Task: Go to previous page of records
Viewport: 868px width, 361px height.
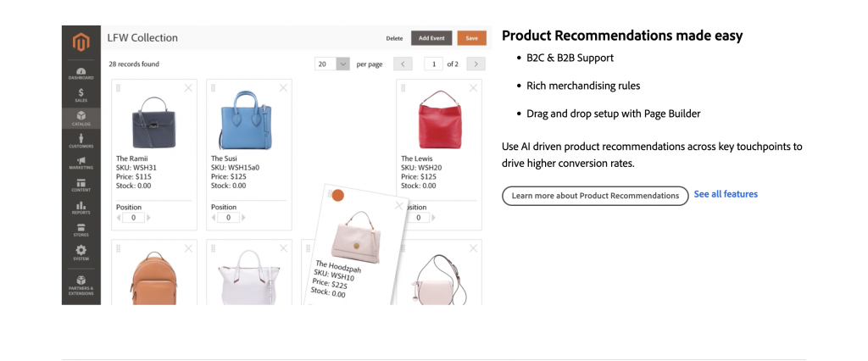Action: 403,64
